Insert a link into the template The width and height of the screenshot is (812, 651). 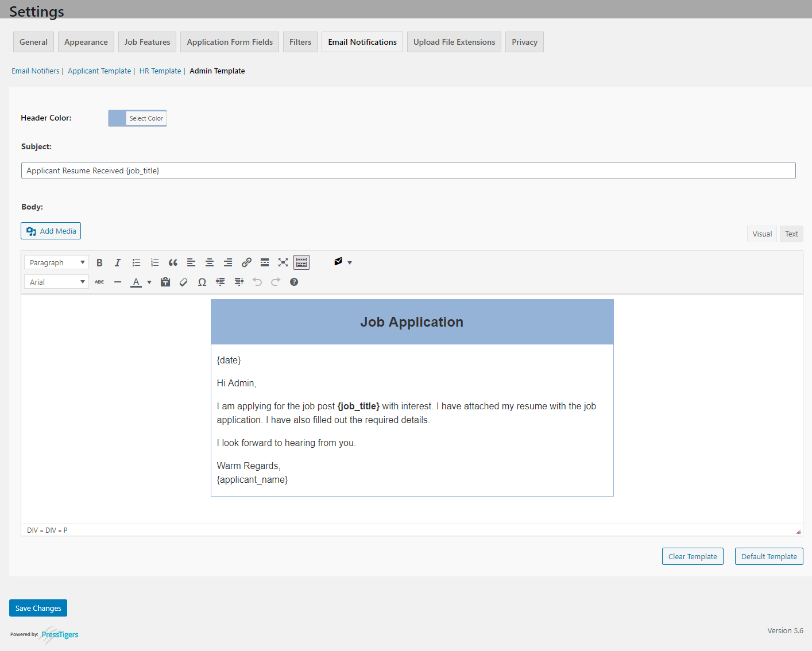point(246,262)
